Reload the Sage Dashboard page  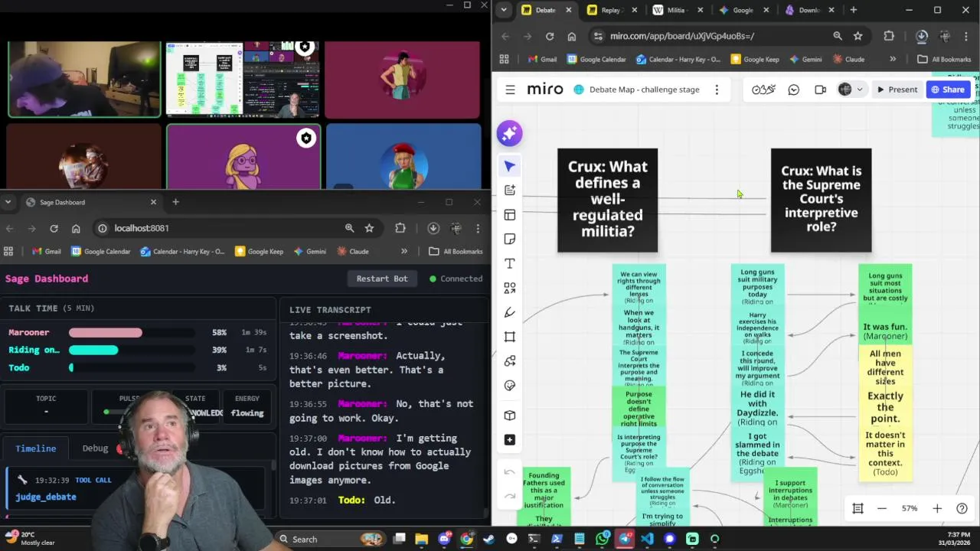(54, 228)
